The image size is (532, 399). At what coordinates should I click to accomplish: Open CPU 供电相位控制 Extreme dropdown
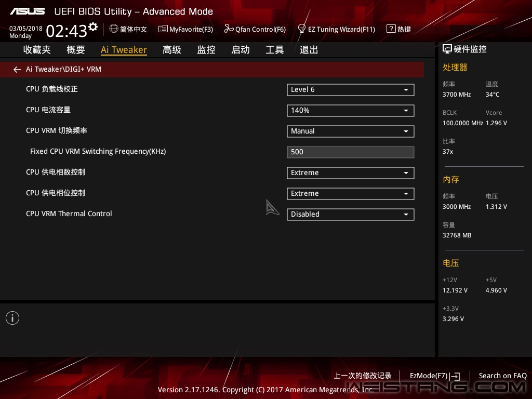tap(351, 193)
